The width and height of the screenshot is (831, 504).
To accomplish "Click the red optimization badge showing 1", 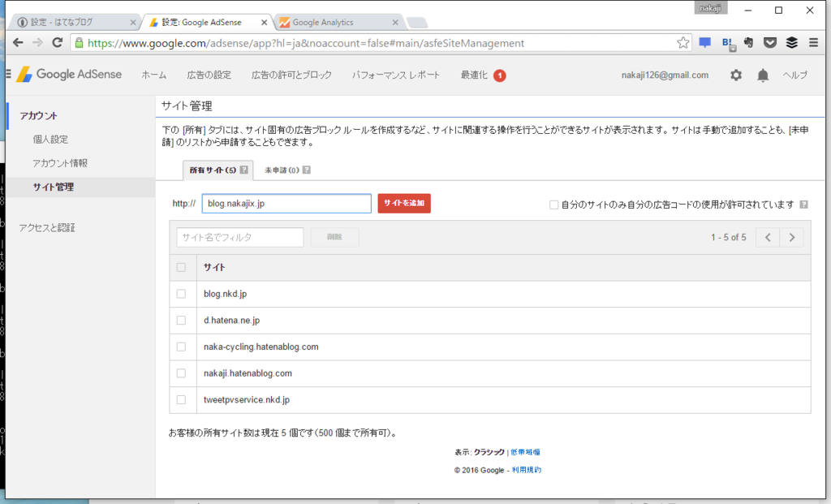I will 499,75.
